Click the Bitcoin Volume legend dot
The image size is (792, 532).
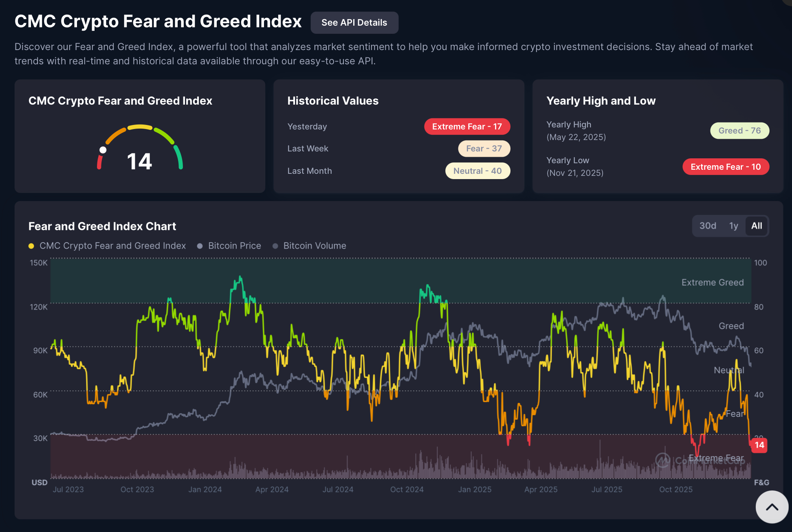pyautogui.click(x=275, y=246)
